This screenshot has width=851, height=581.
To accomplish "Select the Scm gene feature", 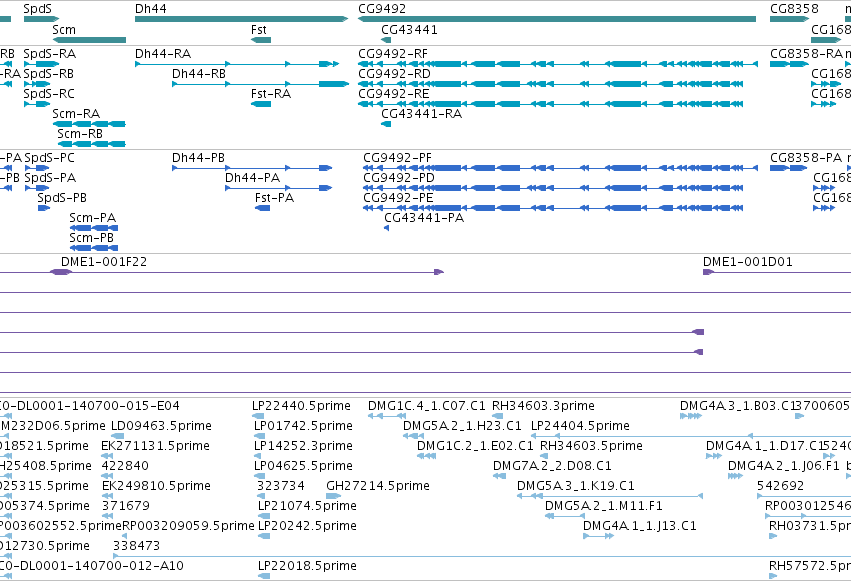I will (x=90, y=40).
